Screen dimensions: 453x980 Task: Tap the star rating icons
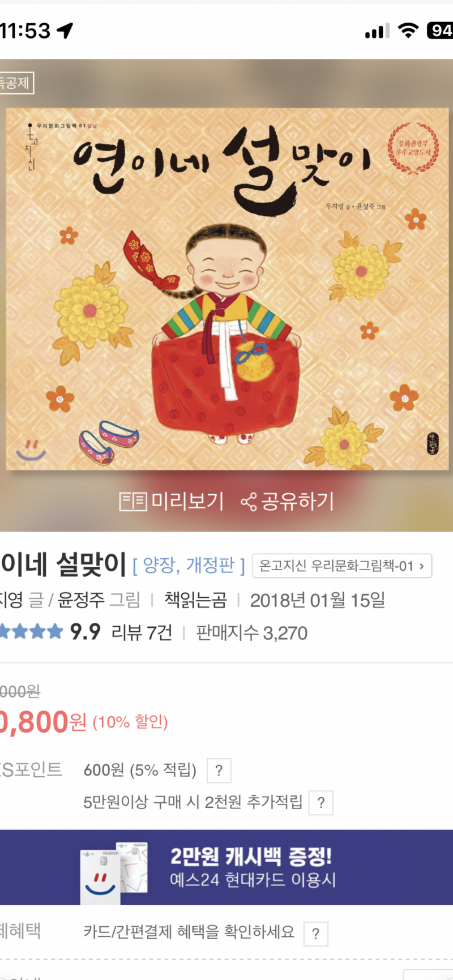(31, 632)
